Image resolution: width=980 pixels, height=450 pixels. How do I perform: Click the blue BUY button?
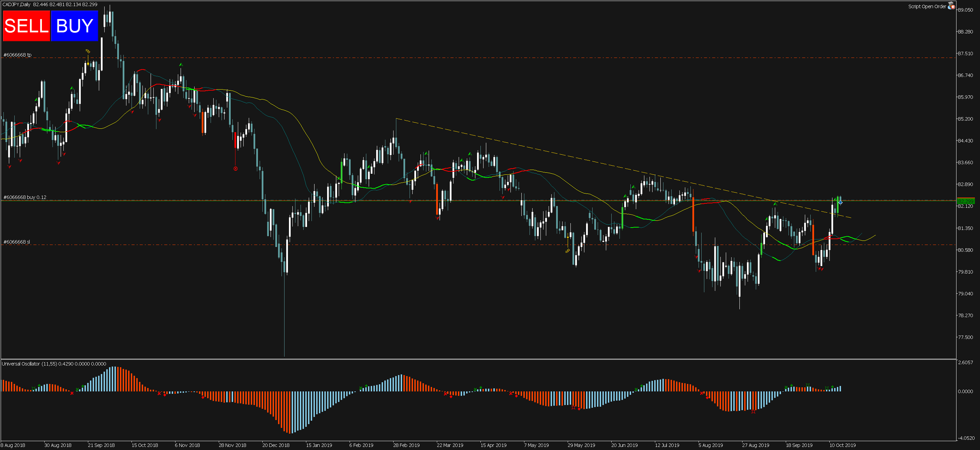pyautogui.click(x=75, y=26)
